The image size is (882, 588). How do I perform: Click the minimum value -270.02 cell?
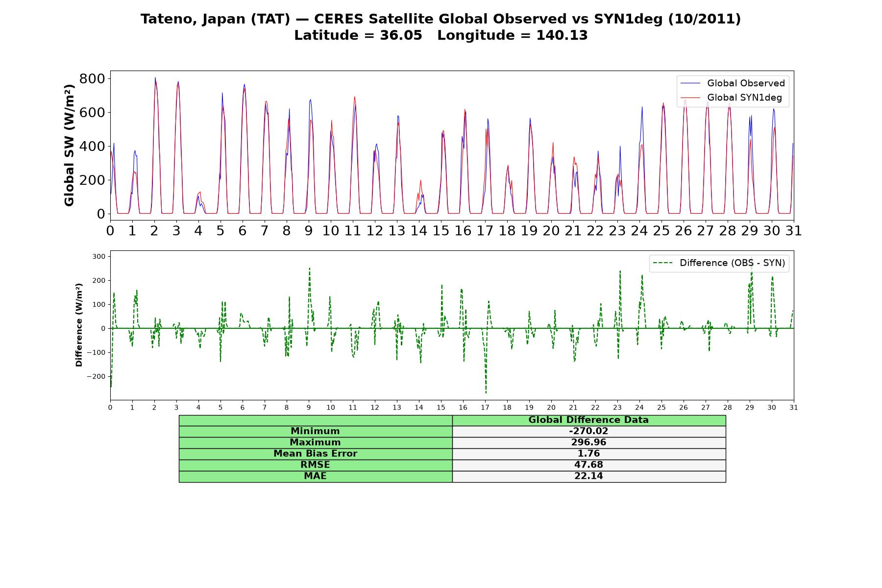[x=589, y=431]
